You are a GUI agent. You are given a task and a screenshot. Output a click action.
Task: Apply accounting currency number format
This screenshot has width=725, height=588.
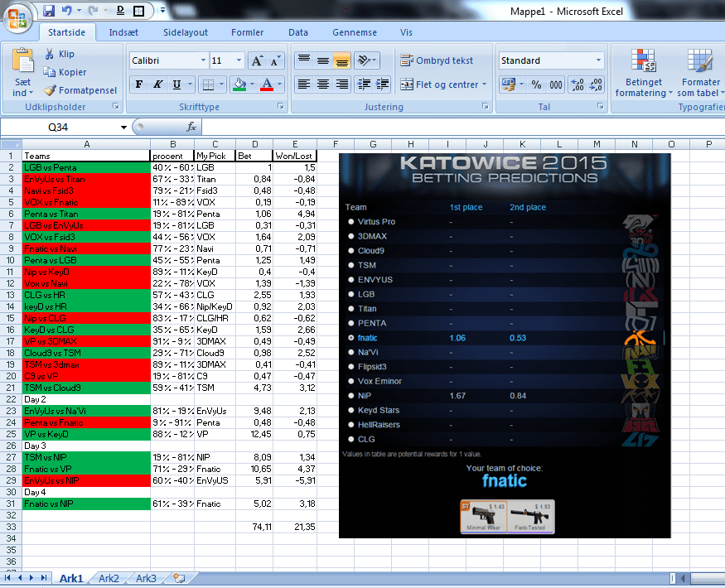(509, 84)
